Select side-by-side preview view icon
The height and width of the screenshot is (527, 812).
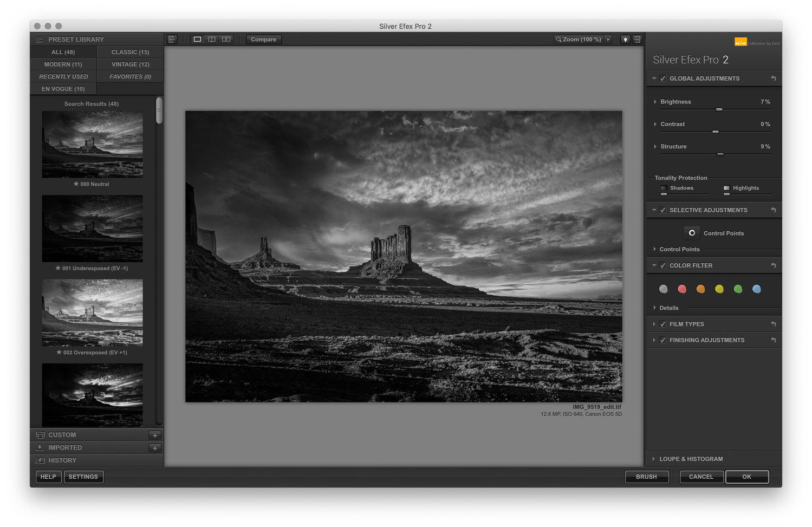[x=226, y=40]
